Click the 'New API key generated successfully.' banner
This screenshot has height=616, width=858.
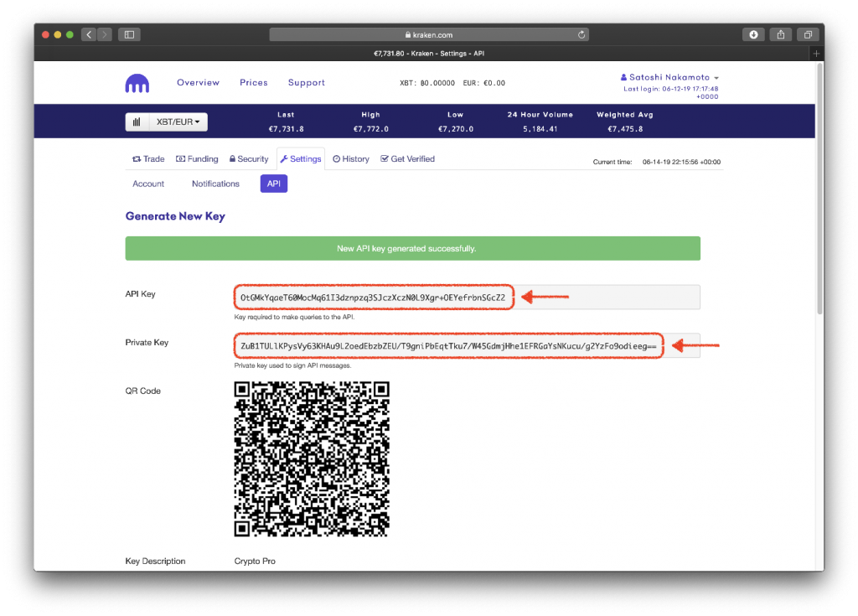click(412, 249)
